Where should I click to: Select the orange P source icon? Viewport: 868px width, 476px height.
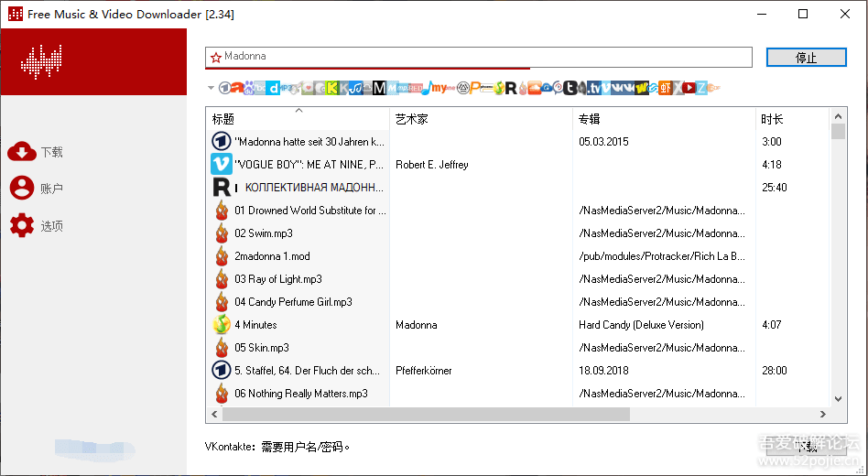pyautogui.click(x=475, y=88)
